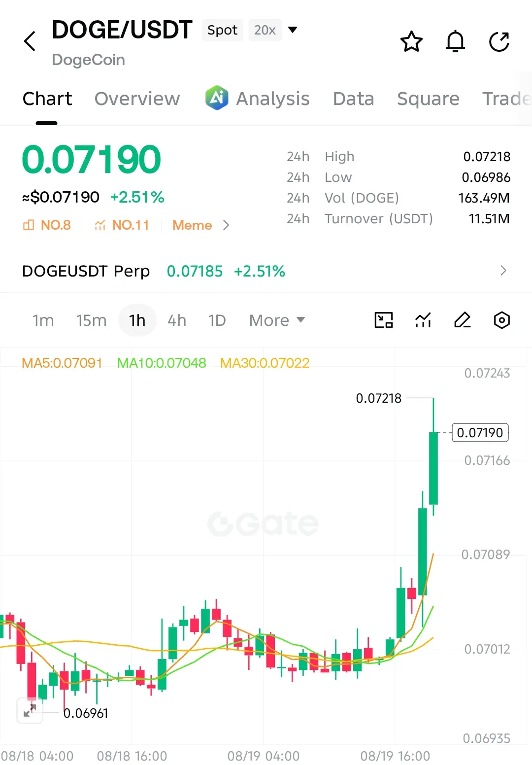Add DOGE/USDT to favorites with star
Viewport: 532px width, 765px height.
[x=411, y=41]
